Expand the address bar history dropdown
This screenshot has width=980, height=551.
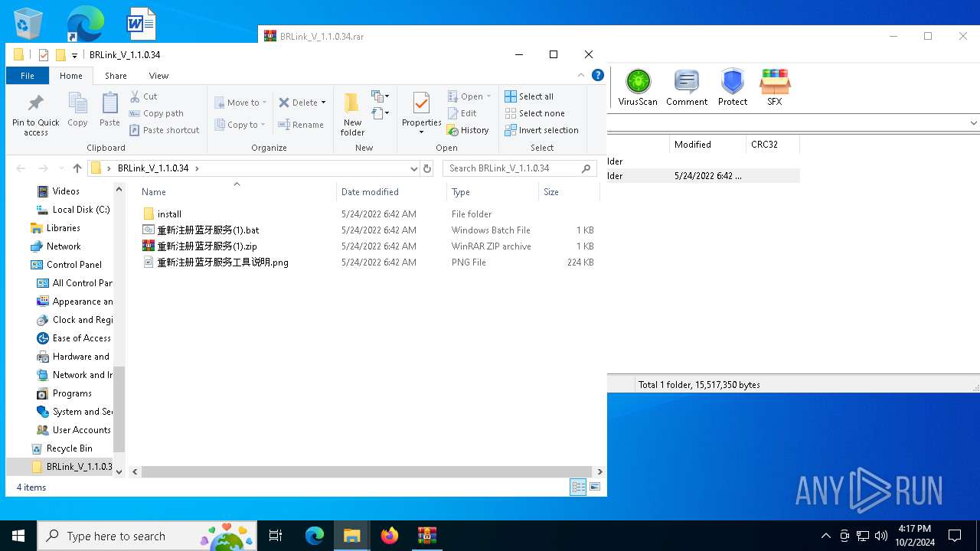(414, 168)
